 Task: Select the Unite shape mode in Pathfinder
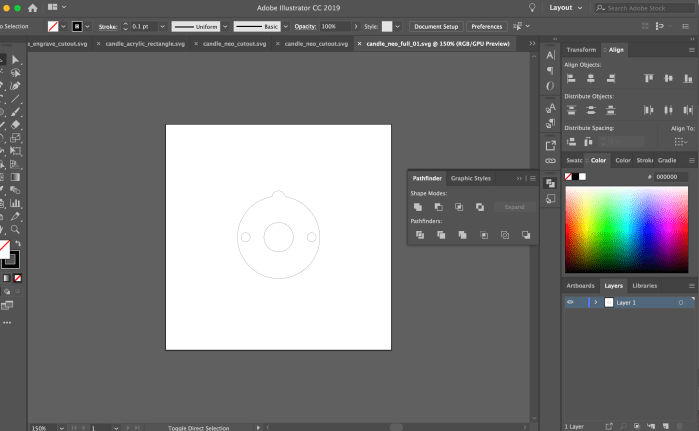tap(419, 206)
